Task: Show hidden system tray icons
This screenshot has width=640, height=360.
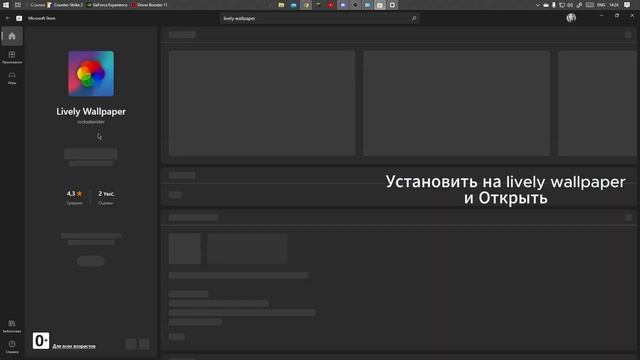Action: pyautogui.click(x=538, y=5)
